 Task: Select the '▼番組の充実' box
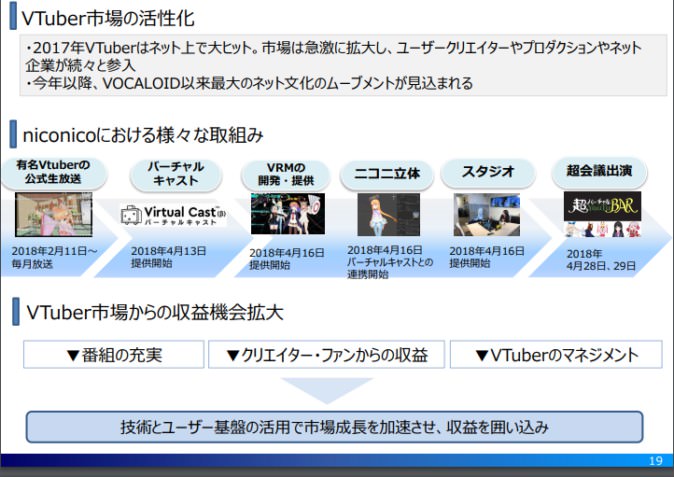113,355
